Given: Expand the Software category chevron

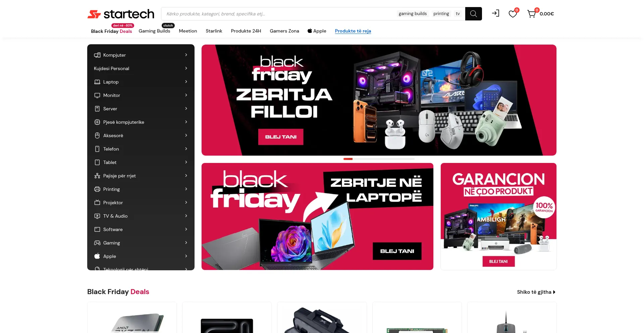Looking at the screenshot, I should tap(186, 229).
